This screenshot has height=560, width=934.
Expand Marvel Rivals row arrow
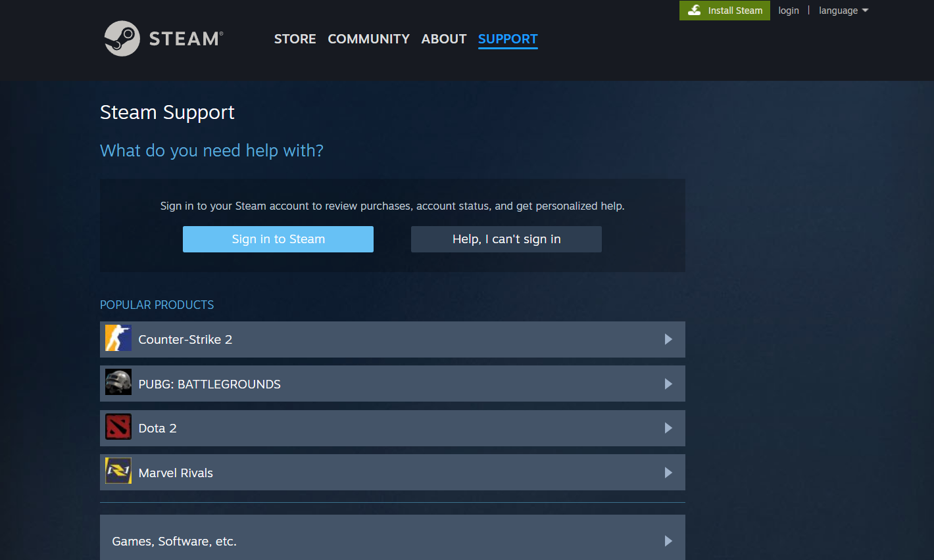coord(668,473)
